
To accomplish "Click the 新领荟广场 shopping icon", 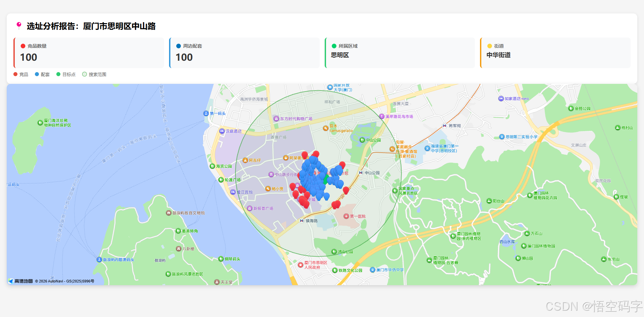I will pyautogui.click(x=250, y=208).
